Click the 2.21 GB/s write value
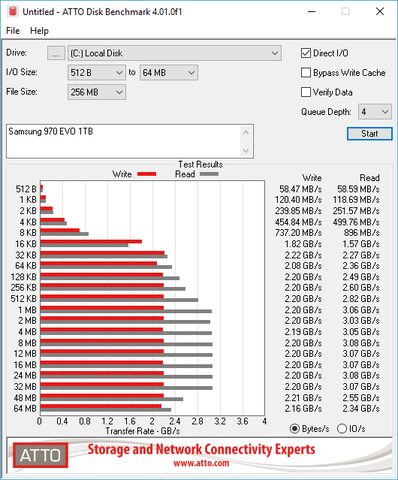The height and width of the screenshot is (480, 398). [303, 398]
